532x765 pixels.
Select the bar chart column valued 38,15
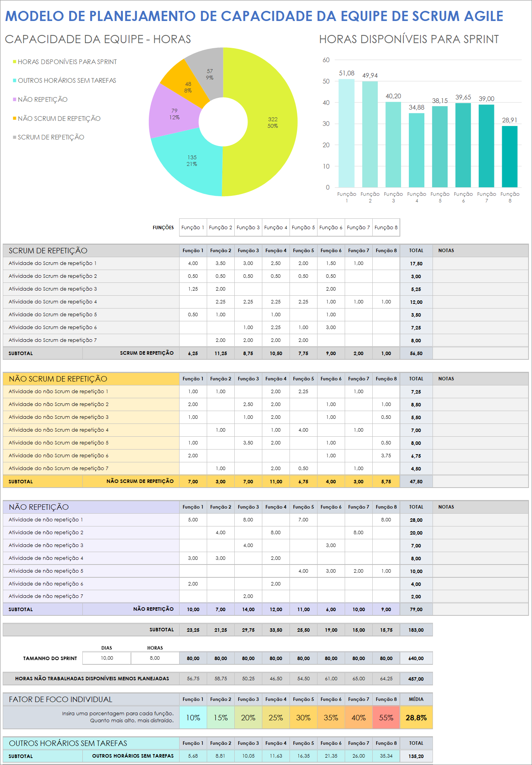440,147
